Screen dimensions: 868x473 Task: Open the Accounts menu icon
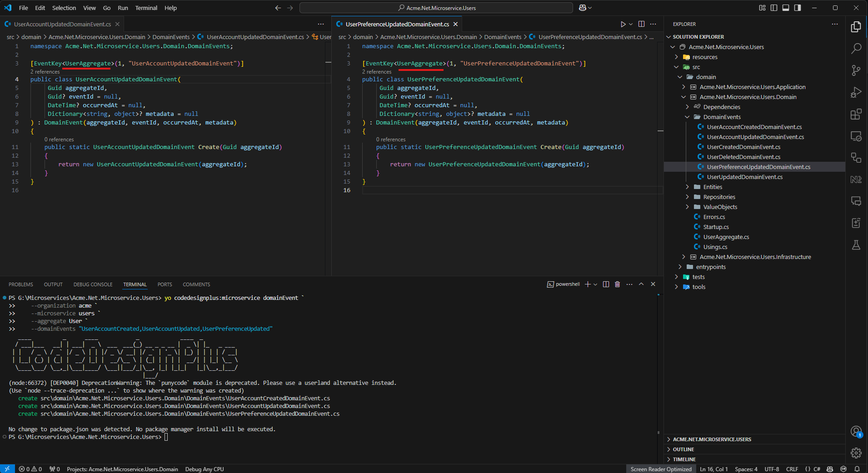tap(856, 431)
